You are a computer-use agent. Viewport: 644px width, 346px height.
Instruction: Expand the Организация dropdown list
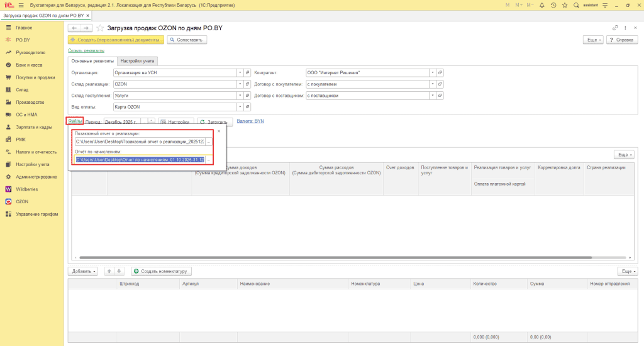pyautogui.click(x=240, y=73)
